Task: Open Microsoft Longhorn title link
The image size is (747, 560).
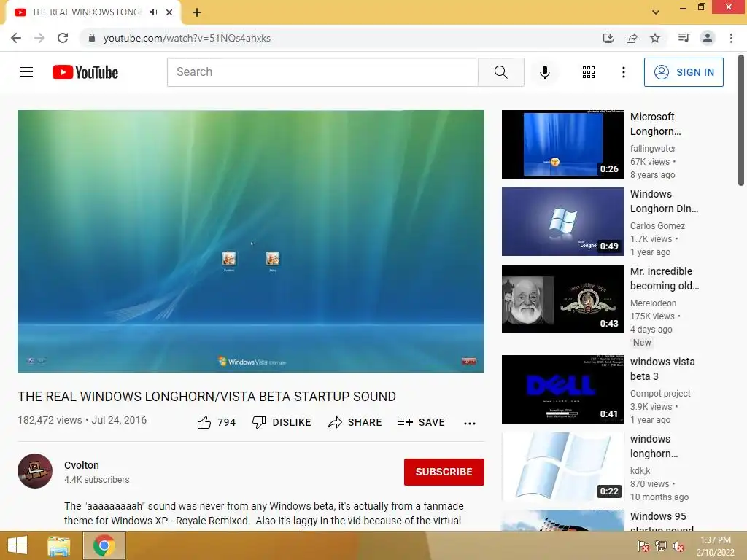Action: coord(656,124)
